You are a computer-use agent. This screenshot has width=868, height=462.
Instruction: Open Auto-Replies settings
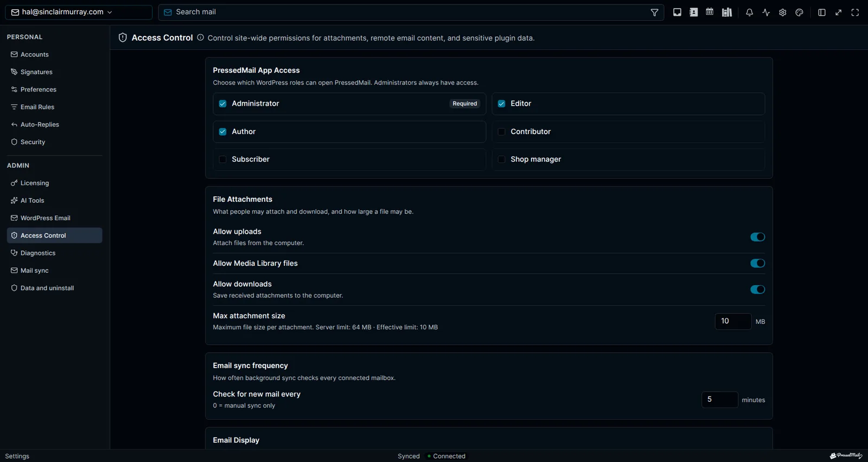pos(54,125)
